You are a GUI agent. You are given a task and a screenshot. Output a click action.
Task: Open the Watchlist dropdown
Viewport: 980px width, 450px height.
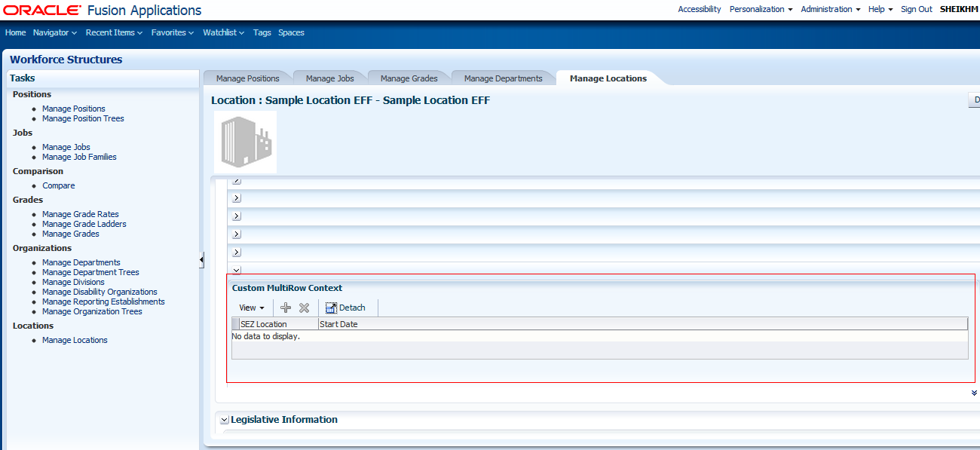tap(222, 32)
